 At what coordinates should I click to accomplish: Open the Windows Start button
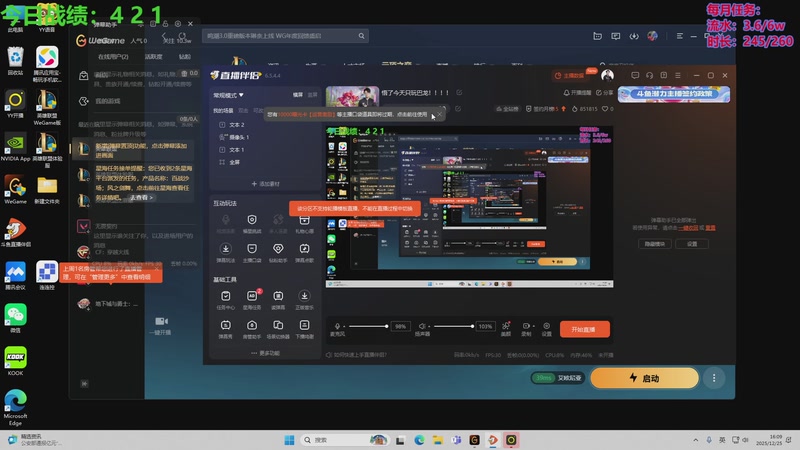coord(289,440)
